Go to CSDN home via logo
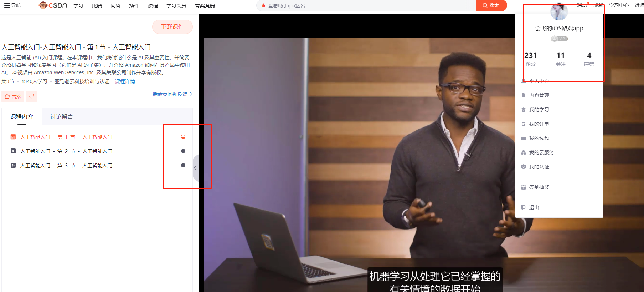Viewport: 644px width, 292px height. tap(53, 5)
